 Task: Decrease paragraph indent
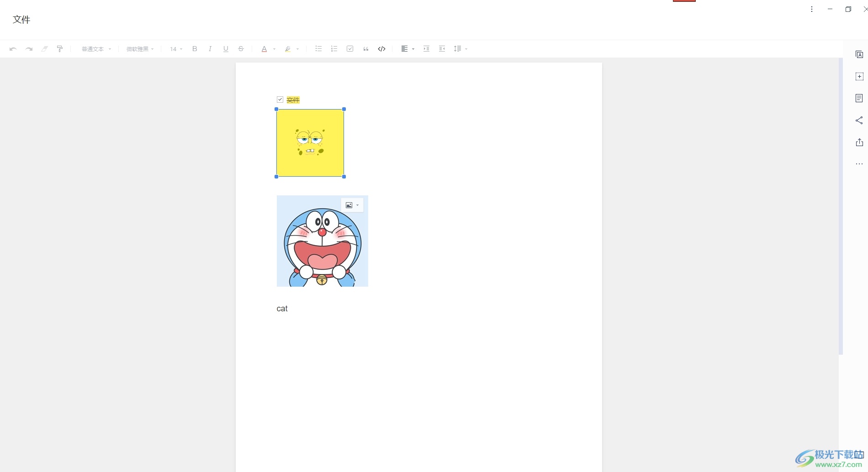tap(442, 49)
